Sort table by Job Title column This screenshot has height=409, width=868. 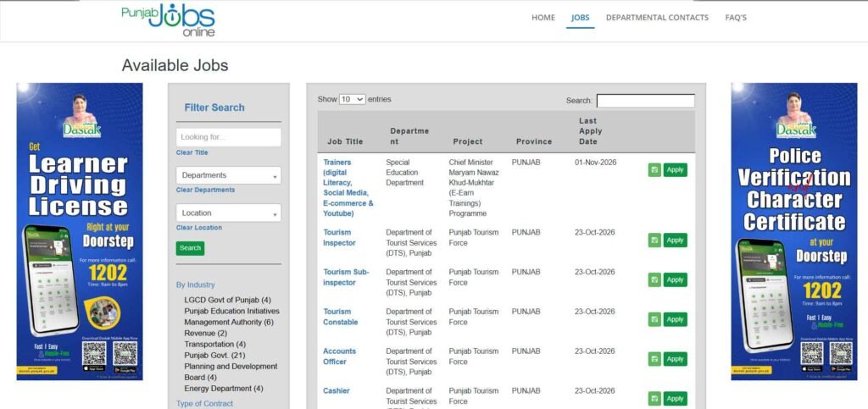coord(345,141)
